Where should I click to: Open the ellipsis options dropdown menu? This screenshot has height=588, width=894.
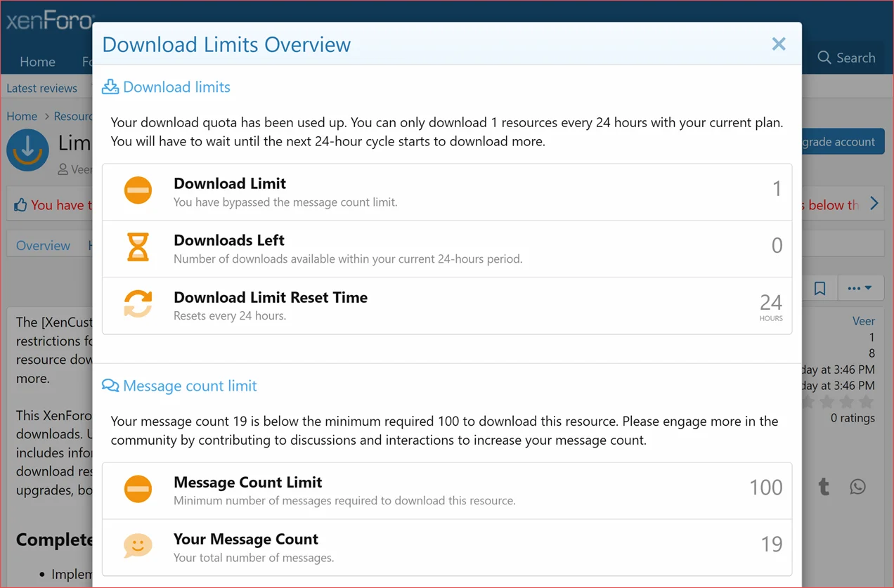click(860, 288)
